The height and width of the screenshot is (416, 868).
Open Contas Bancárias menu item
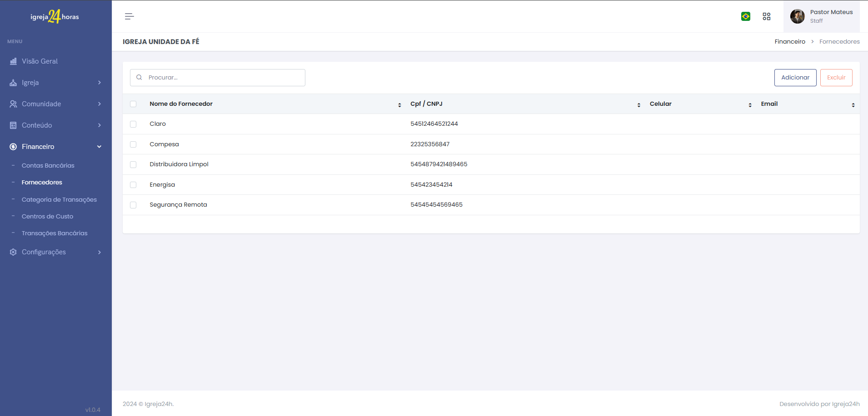tap(48, 166)
